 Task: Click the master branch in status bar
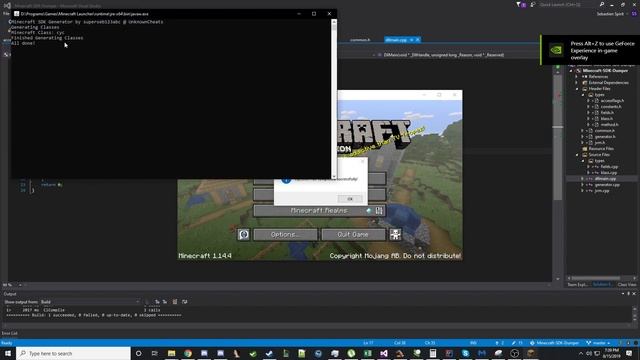[599, 343]
